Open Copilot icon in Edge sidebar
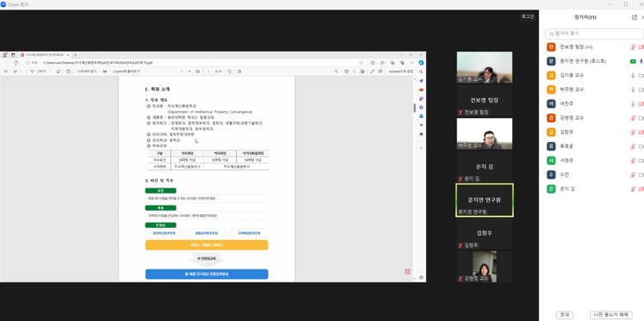The height and width of the screenshot is (321, 644). pyautogui.click(x=421, y=63)
